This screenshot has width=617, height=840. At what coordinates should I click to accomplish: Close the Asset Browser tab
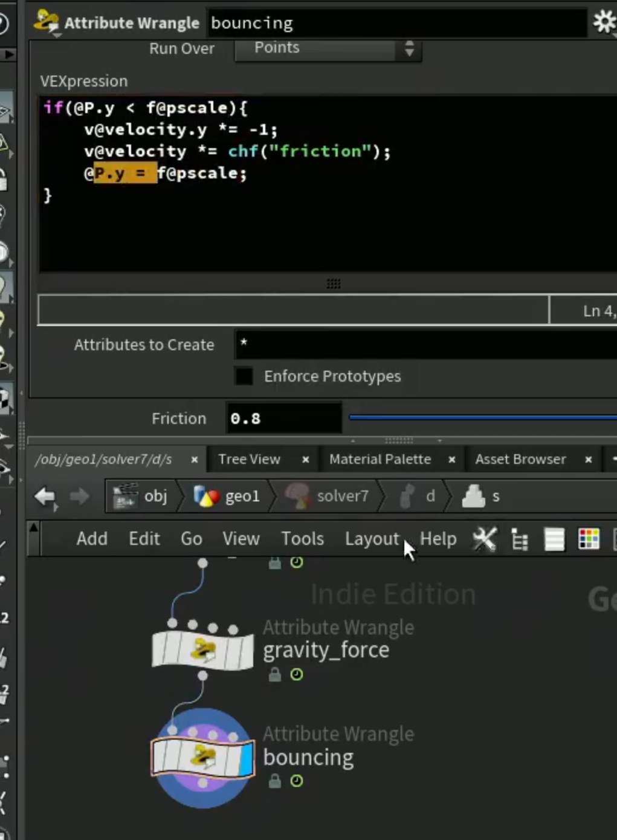tap(588, 460)
